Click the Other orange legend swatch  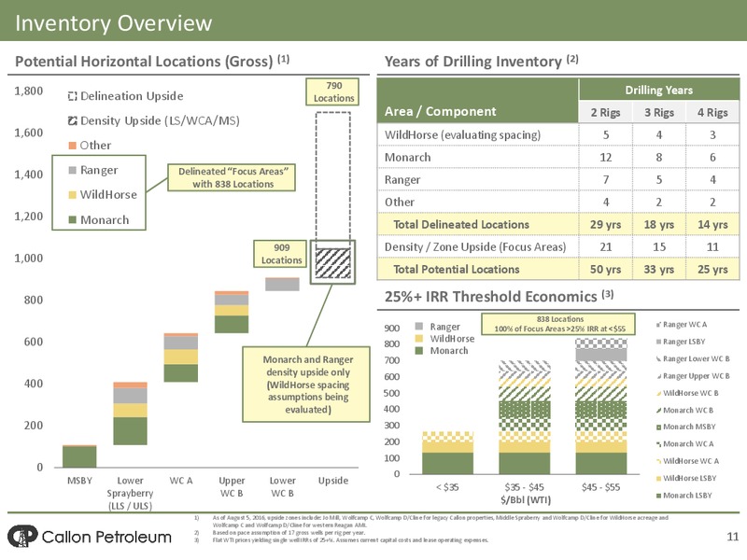click(73, 146)
